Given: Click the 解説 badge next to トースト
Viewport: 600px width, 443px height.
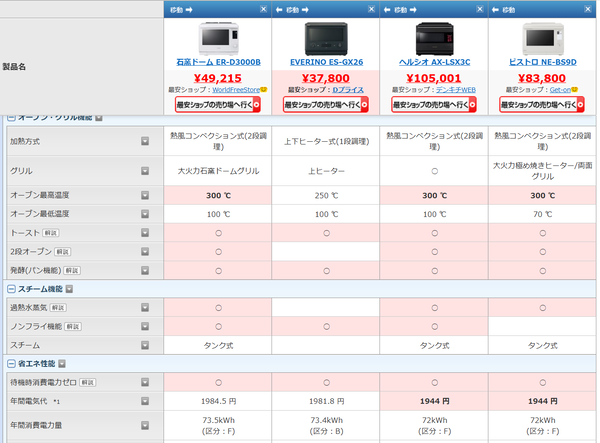Looking at the screenshot, I should pos(51,233).
